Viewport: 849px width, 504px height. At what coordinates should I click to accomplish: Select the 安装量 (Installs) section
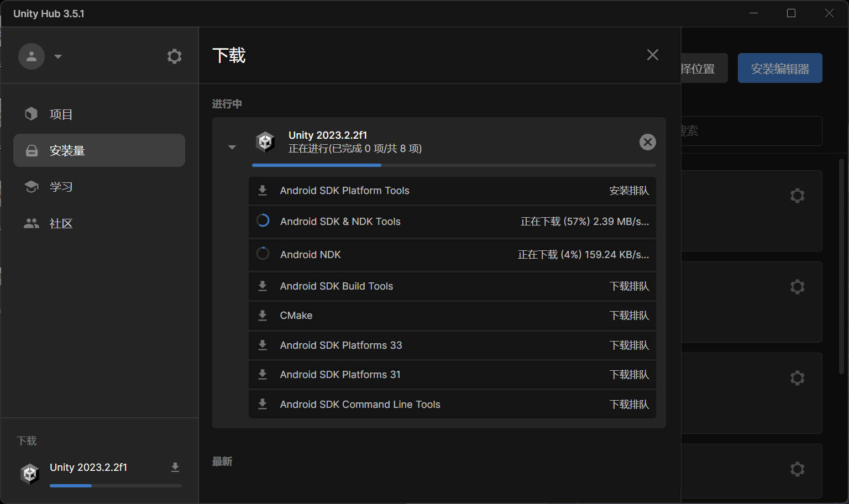tap(67, 150)
